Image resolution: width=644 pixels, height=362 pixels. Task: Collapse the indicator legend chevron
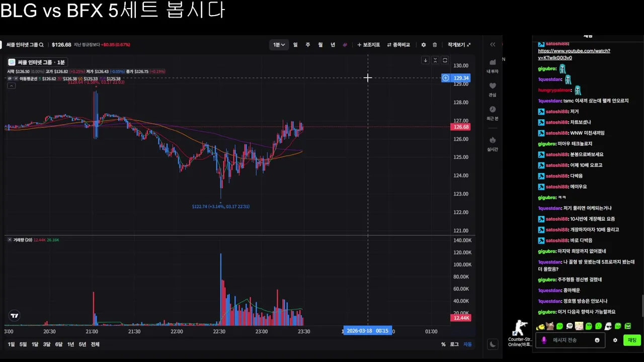click(12, 86)
